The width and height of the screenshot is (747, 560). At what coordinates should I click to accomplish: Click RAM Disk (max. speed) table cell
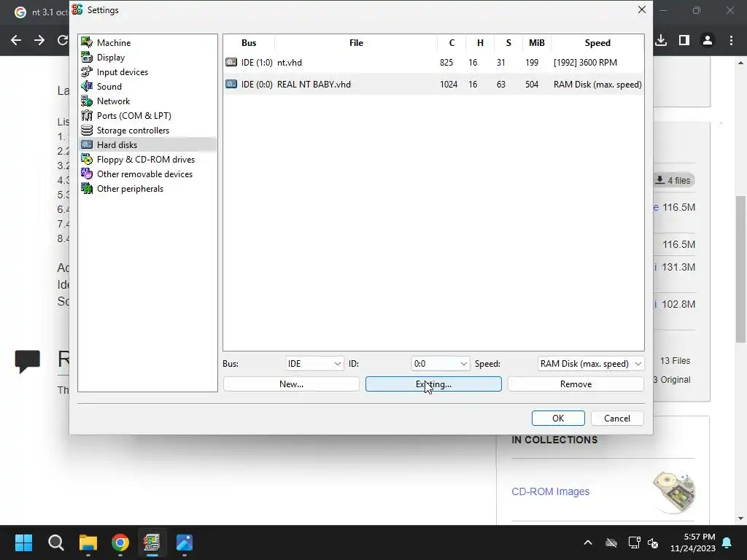[x=597, y=85]
